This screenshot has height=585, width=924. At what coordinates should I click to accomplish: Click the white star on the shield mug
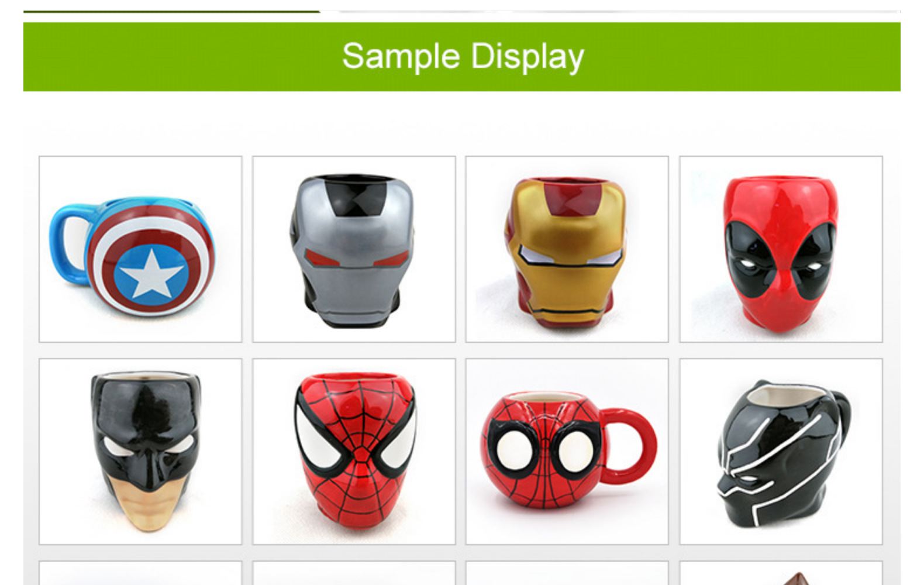[x=151, y=273]
